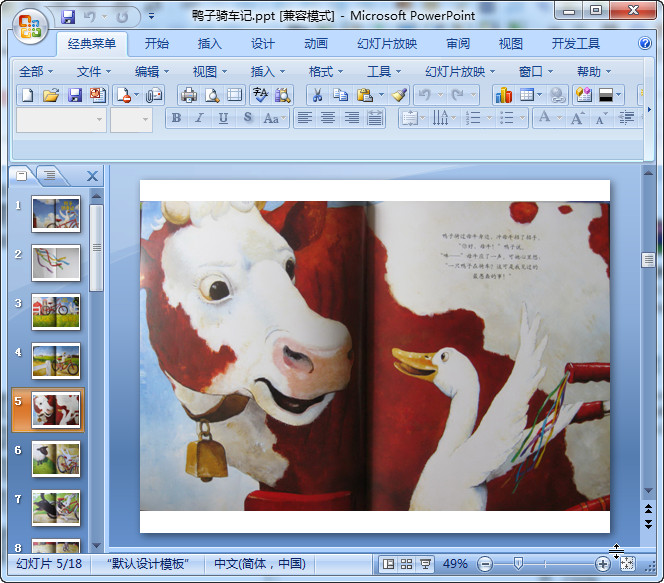Zoom in with the plus button
Screen dimensions: 664x583
pos(602,564)
